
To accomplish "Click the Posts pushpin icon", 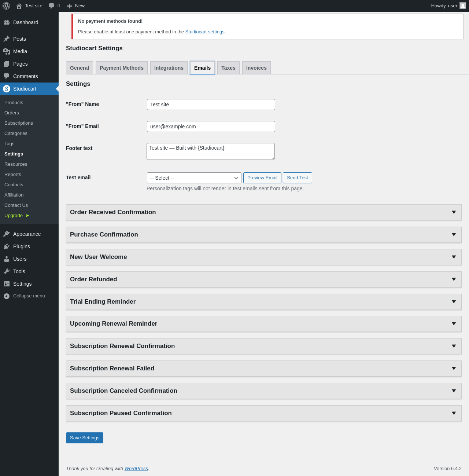I will 7,39.
